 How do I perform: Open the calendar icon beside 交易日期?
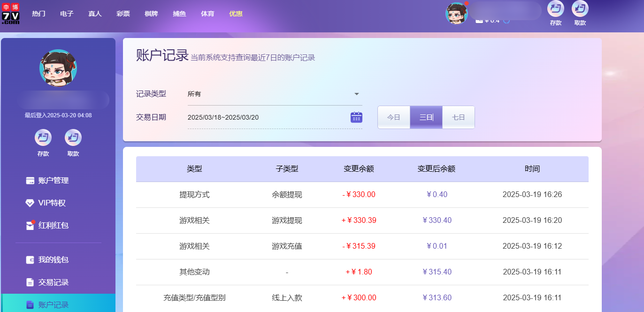(x=357, y=117)
